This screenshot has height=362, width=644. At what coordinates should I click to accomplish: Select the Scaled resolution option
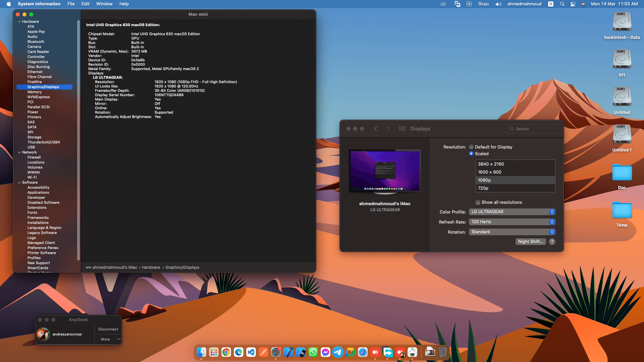pyautogui.click(x=471, y=154)
